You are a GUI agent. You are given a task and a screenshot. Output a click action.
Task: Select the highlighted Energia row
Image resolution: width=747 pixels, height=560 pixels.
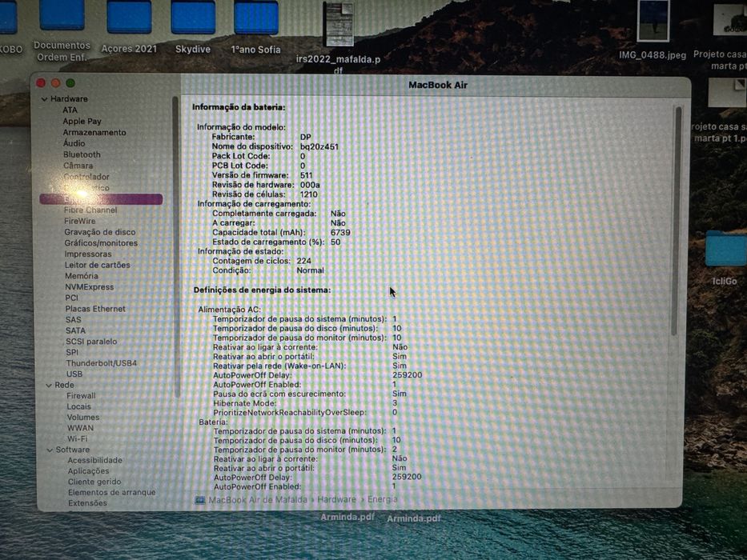point(101,199)
